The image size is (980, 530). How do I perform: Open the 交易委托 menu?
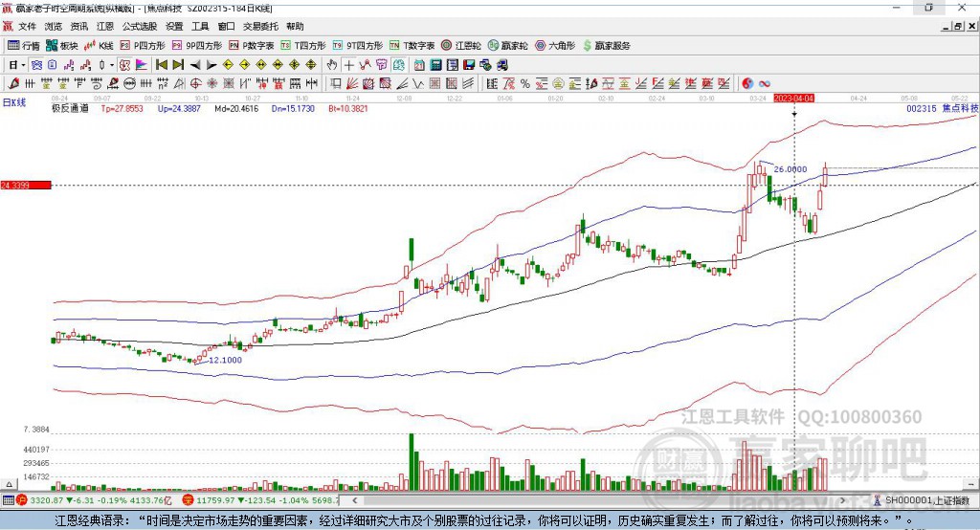tap(260, 26)
